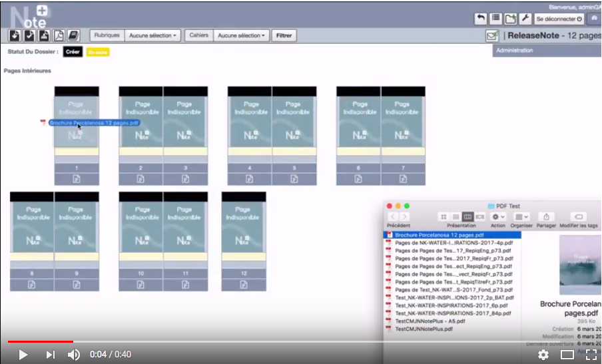This screenshot has width=602, height=364.
Task: Expand the Cahiers 'Aucune sélection' dropdown
Action: click(242, 35)
